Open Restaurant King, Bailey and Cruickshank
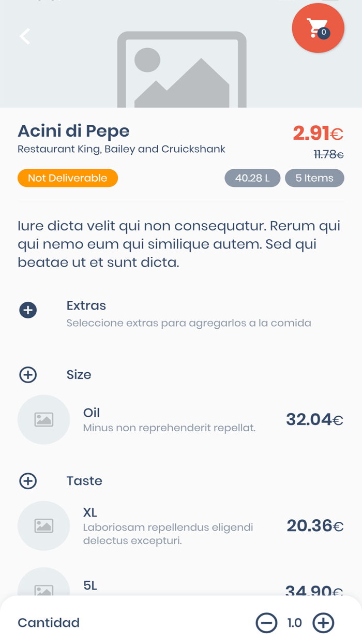This screenshot has width=362, height=644. pos(121,149)
